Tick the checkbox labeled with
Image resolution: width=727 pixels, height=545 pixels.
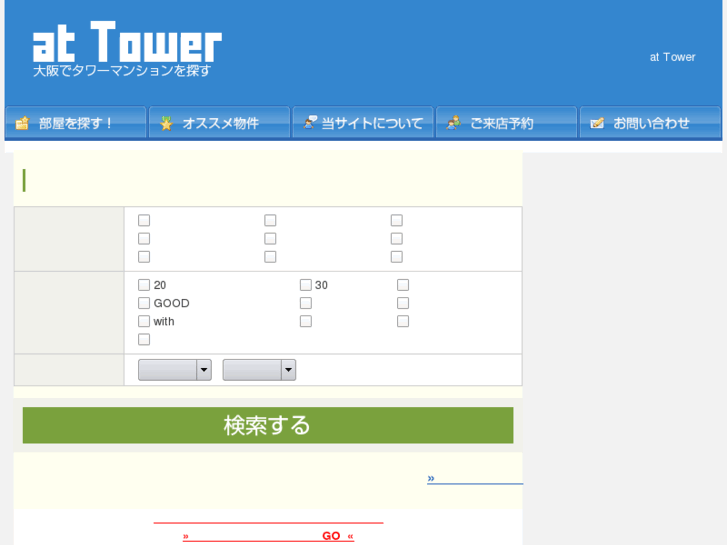[x=144, y=321]
